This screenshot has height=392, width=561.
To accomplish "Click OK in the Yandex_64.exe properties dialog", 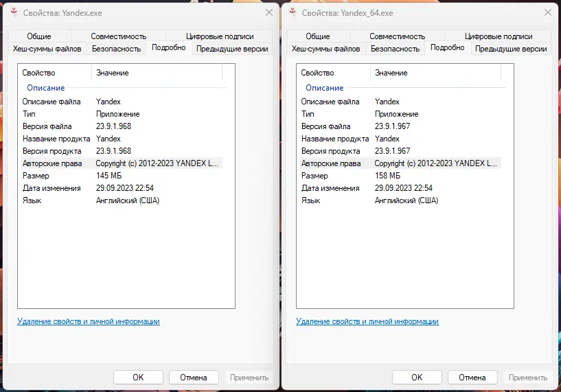I will point(417,377).
